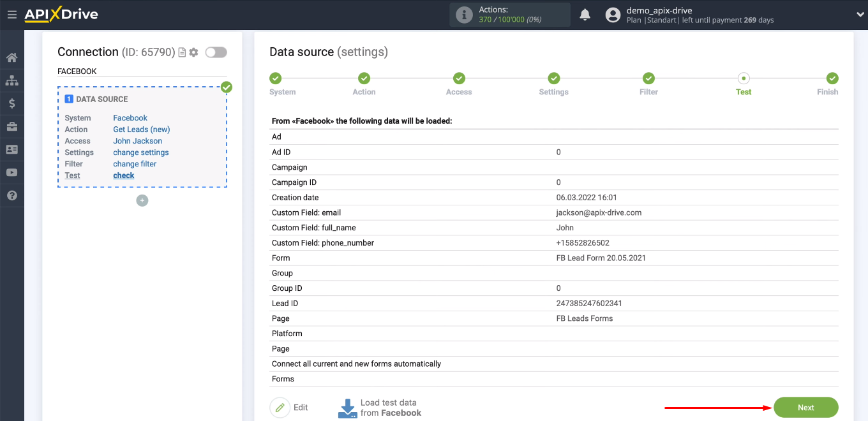The height and width of the screenshot is (421, 868).
Task: Expand the account menu chevron top right
Action: tap(858, 14)
